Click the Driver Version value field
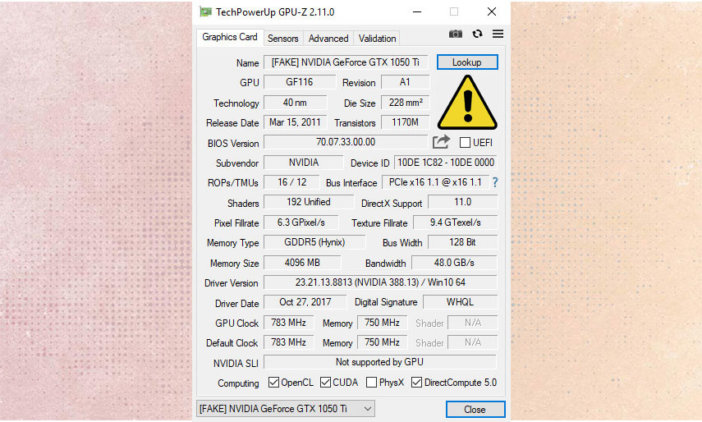Image resolution: width=702 pixels, height=422 pixels. 381,282
